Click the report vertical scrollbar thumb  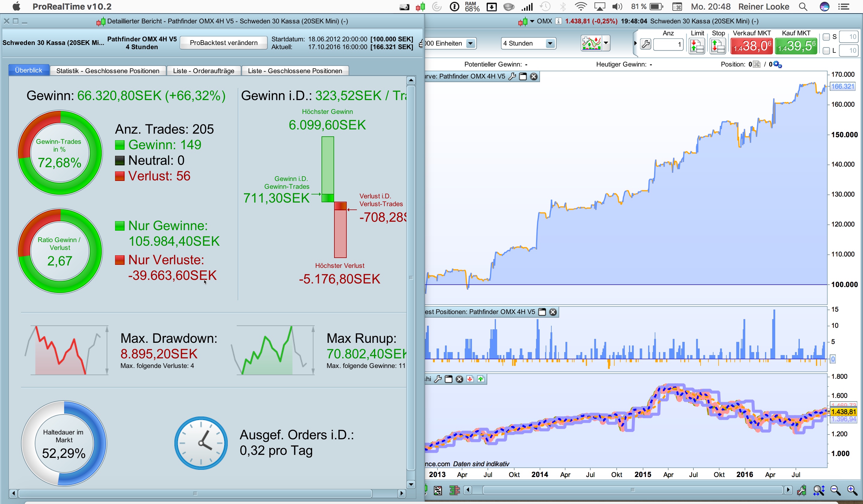411,278
